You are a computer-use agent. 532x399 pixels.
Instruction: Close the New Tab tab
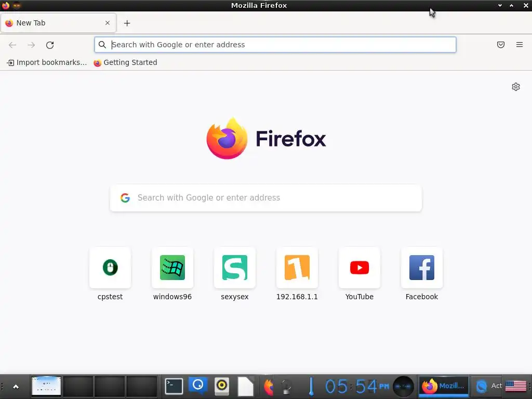point(108,23)
